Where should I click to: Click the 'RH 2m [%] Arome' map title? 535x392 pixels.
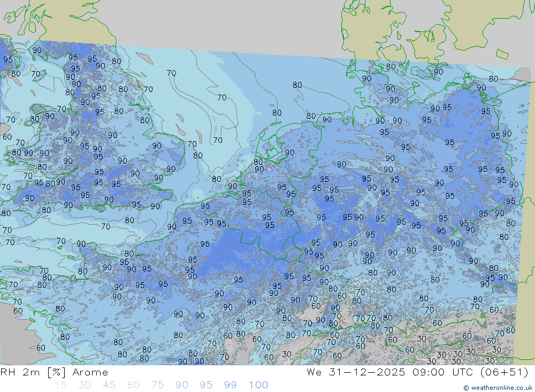click(54, 372)
